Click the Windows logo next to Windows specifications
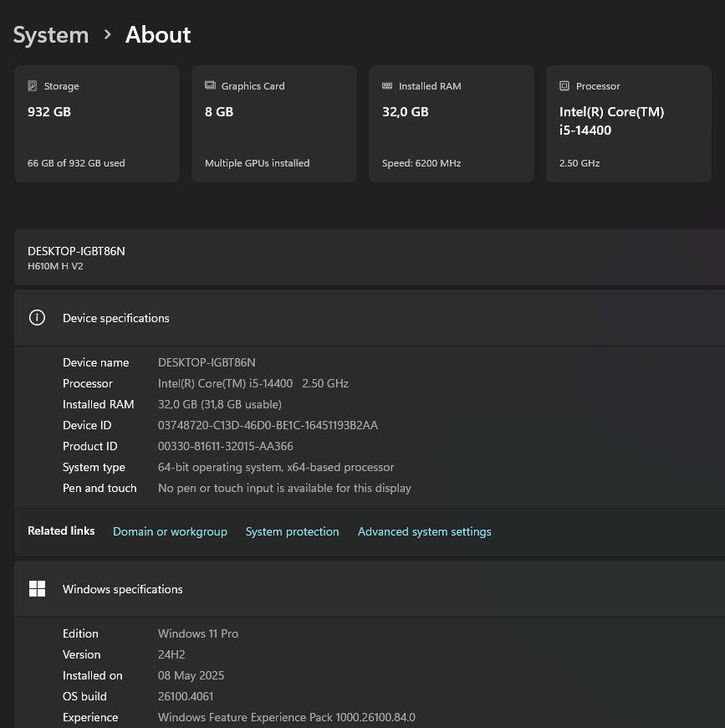 (37, 588)
